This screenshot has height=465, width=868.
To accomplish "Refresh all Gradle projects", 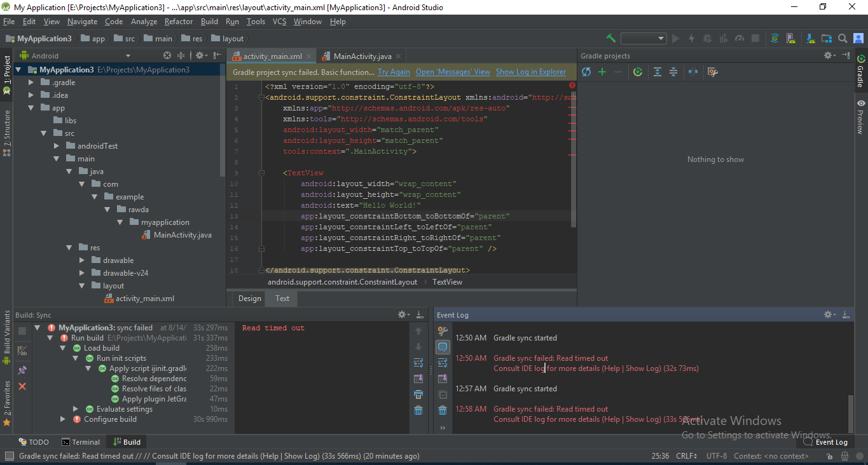I will click(586, 72).
